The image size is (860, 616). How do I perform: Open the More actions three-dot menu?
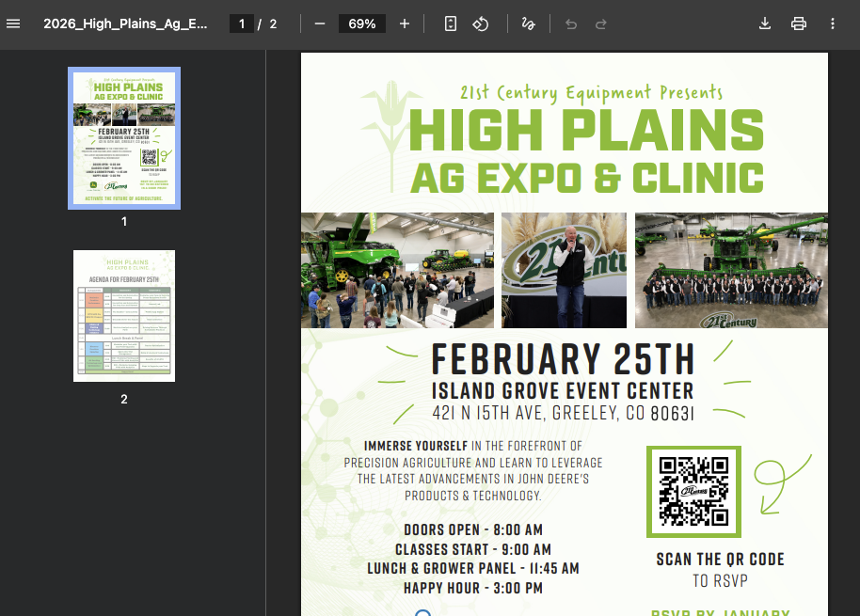click(x=833, y=24)
